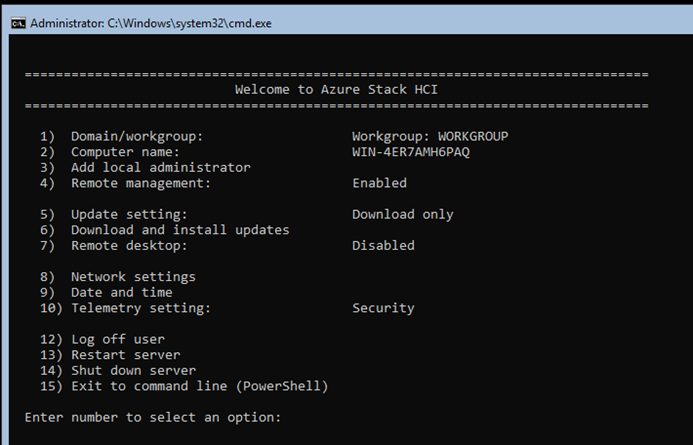This screenshot has width=693, height=445.
Task: Select the Date and time option
Action: pos(121,292)
